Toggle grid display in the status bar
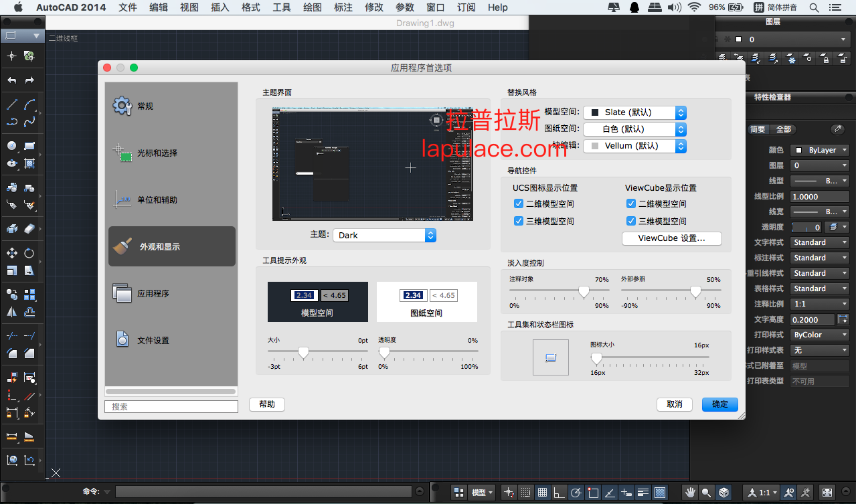Image resolution: width=856 pixels, height=504 pixels. (541, 492)
